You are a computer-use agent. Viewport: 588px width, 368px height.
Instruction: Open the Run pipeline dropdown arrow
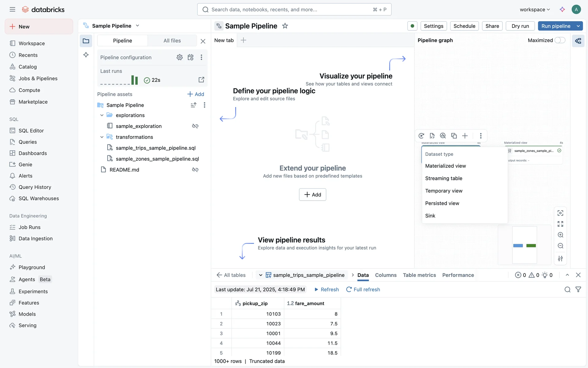(x=578, y=26)
